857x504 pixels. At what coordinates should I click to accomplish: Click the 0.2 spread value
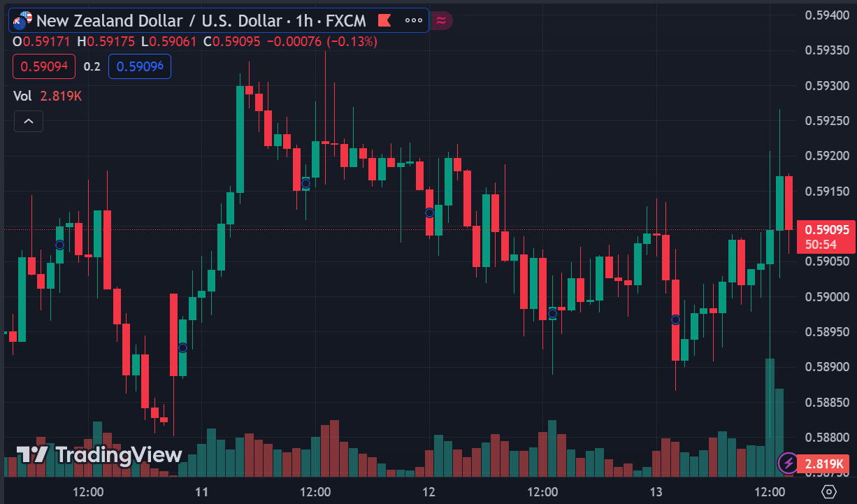click(92, 66)
